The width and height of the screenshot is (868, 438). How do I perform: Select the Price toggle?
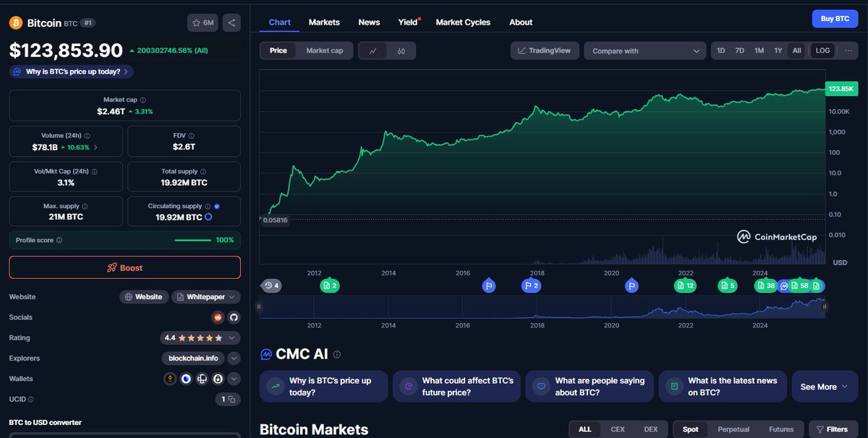point(278,51)
